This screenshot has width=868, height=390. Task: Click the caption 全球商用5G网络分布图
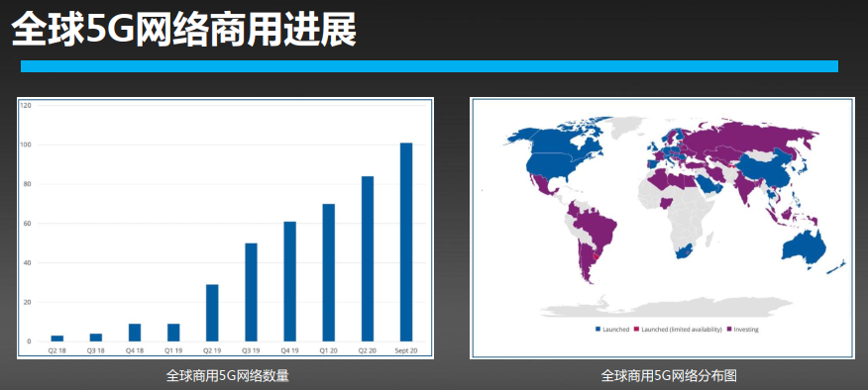click(x=669, y=376)
